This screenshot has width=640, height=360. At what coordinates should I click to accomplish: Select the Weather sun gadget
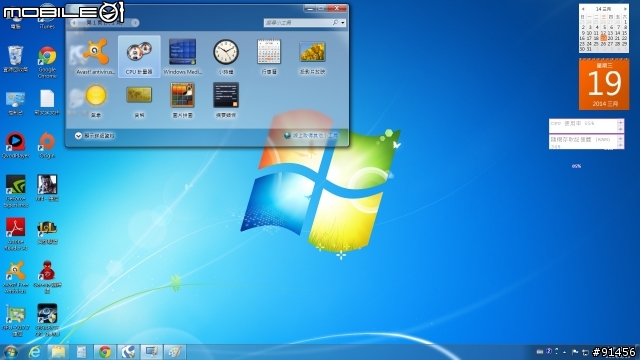point(96,100)
